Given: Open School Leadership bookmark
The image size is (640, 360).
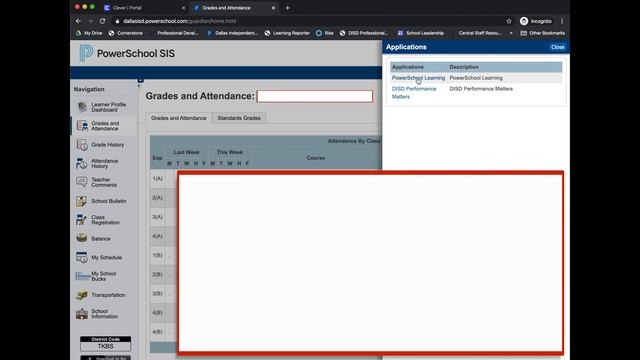Looking at the screenshot, I should (x=420, y=33).
